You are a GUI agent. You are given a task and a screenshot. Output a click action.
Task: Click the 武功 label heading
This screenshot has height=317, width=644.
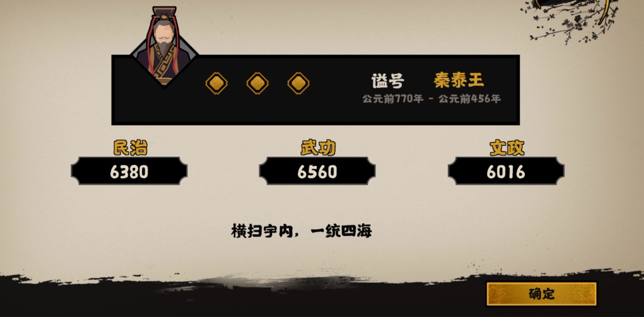(x=318, y=148)
